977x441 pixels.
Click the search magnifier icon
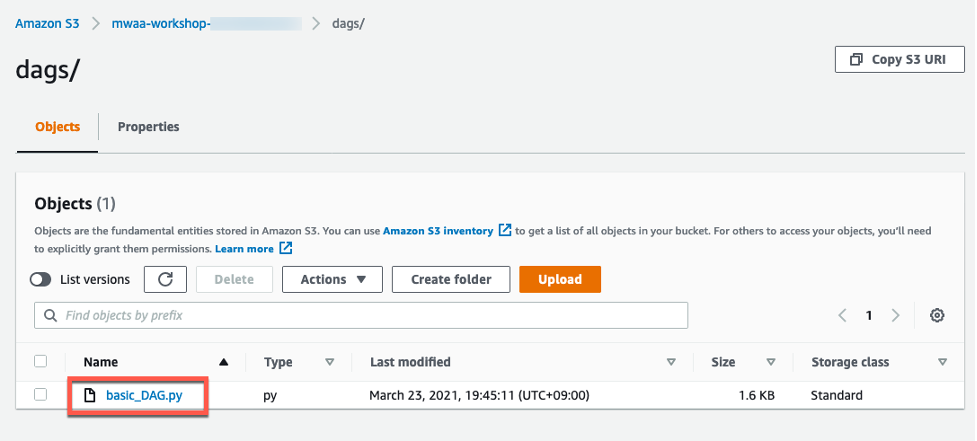[x=50, y=316]
